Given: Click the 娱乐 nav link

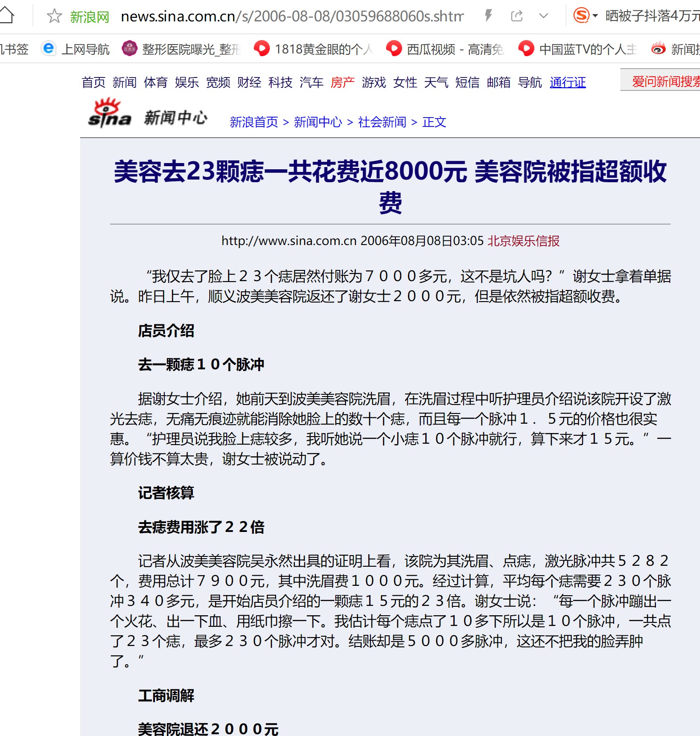Looking at the screenshot, I should tap(187, 82).
